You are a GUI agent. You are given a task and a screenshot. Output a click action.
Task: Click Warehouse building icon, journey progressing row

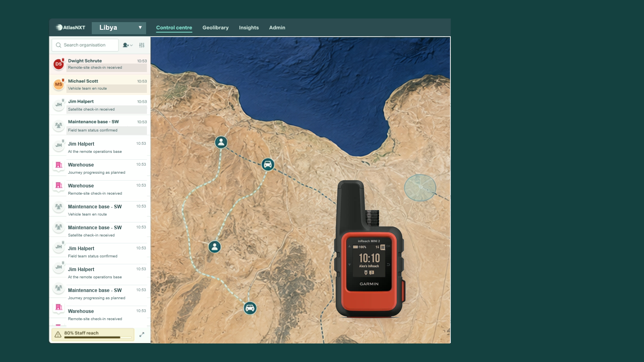(x=59, y=165)
